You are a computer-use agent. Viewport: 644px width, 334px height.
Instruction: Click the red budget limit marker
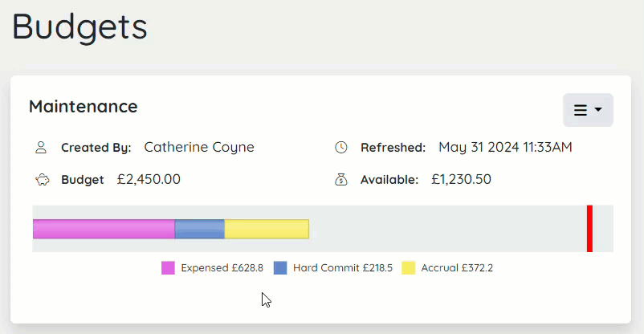(x=589, y=228)
